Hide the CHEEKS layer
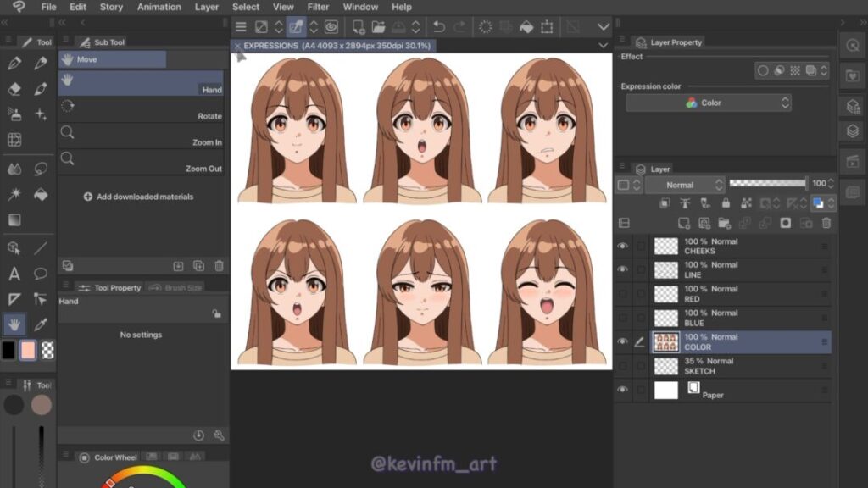This screenshot has width=868, height=488. coord(623,246)
